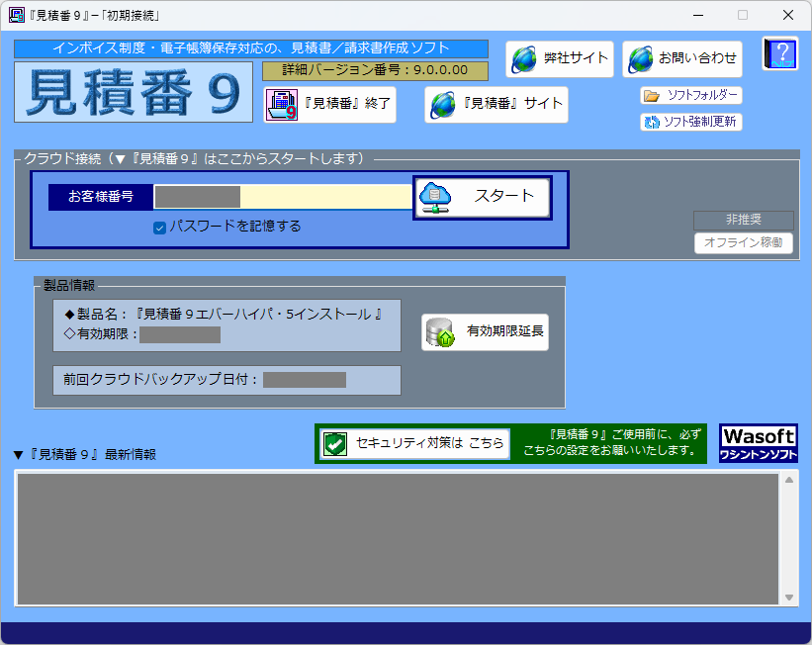Click the register icon beside 『見積番』終了
The height and width of the screenshot is (645, 812).
tap(282, 105)
